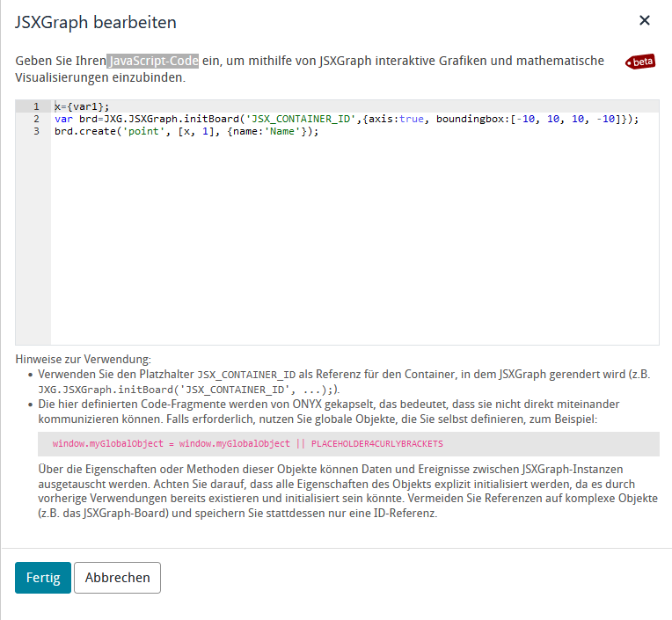Click 'JSX_CONTAINER_ID' placeholder in the first hint

click(x=246, y=375)
